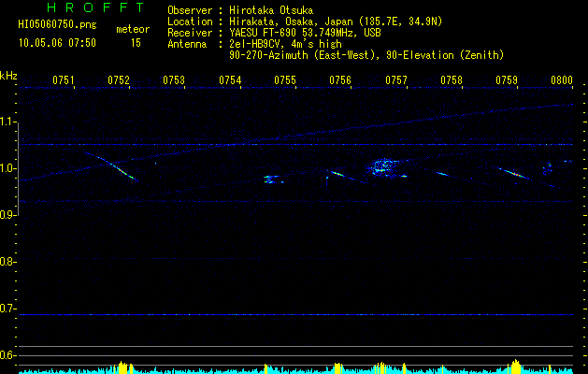Screen dimensions: 588x374
Task: Click the 0.6 kHz frequency label
Action: coord(7,355)
